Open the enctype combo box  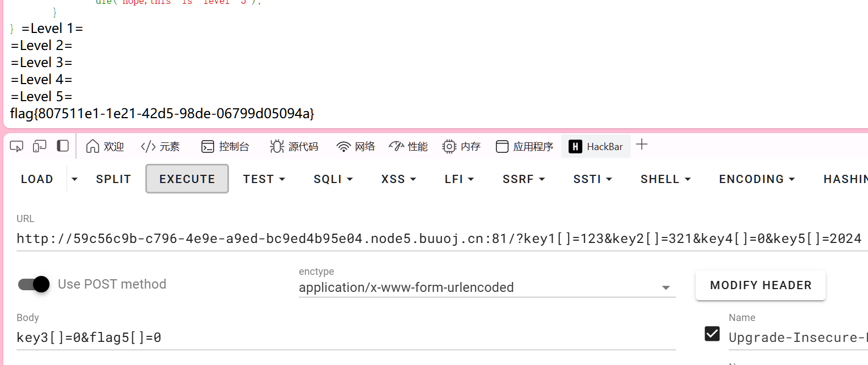click(487, 287)
